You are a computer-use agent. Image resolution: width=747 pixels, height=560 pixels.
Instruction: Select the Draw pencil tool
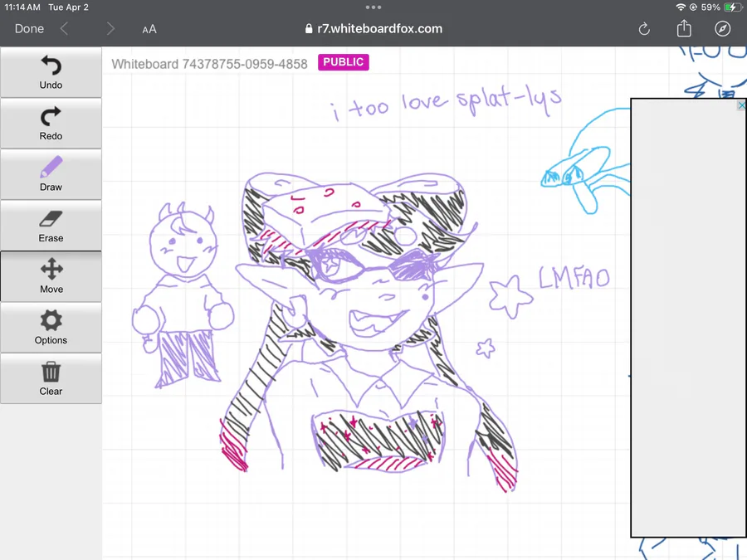pos(51,174)
